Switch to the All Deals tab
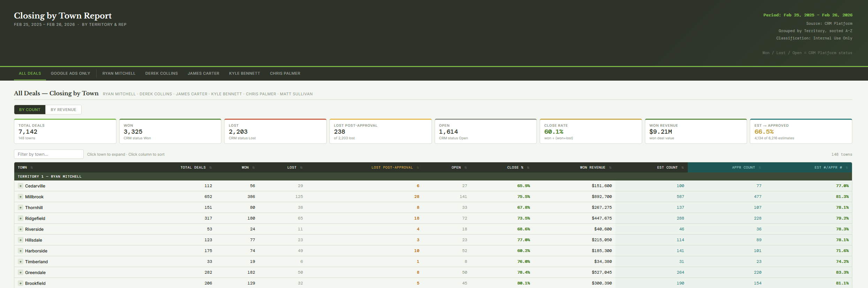 30,73
